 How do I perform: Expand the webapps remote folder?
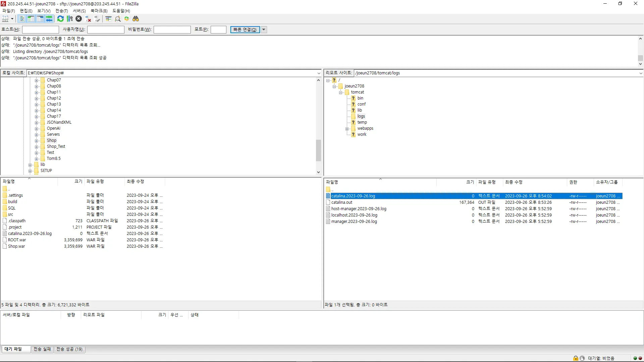(x=347, y=129)
